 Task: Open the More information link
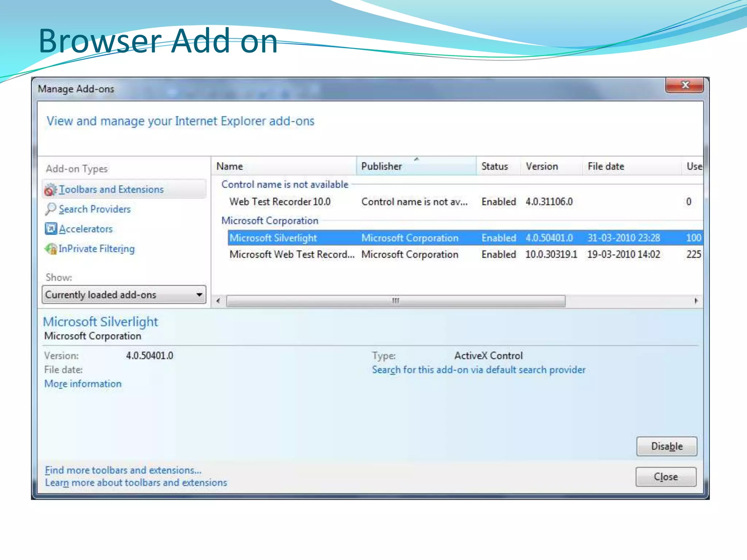click(x=83, y=384)
